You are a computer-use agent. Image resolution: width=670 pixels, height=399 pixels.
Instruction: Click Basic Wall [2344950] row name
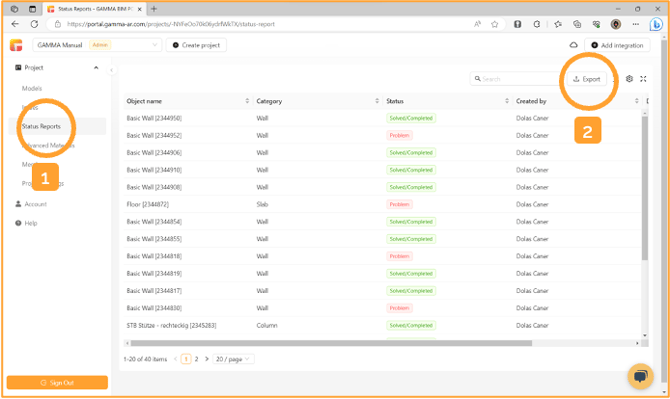[154, 118]
